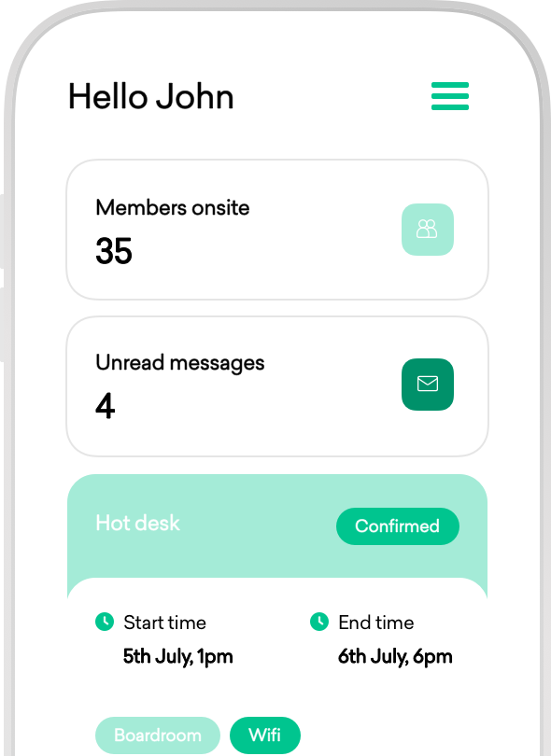Image resolution: width=551 pixels, height=756 pixels.
Task: Click the Start time label
Action: coord(165,623)
